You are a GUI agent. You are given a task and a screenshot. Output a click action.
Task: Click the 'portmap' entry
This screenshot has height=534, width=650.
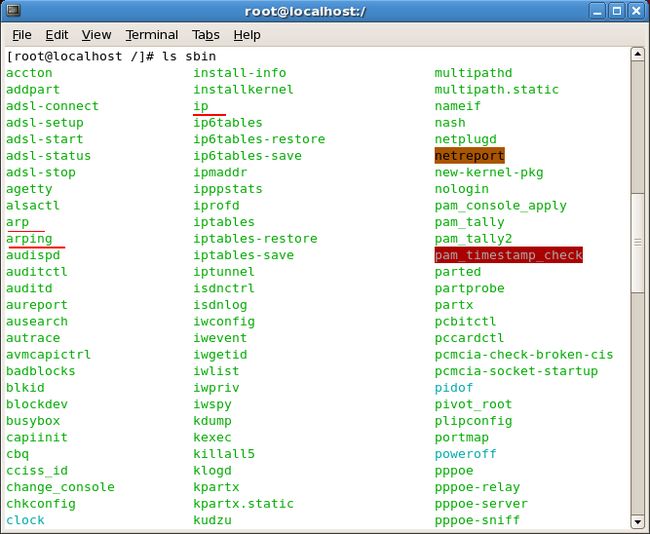pos(461,438)
